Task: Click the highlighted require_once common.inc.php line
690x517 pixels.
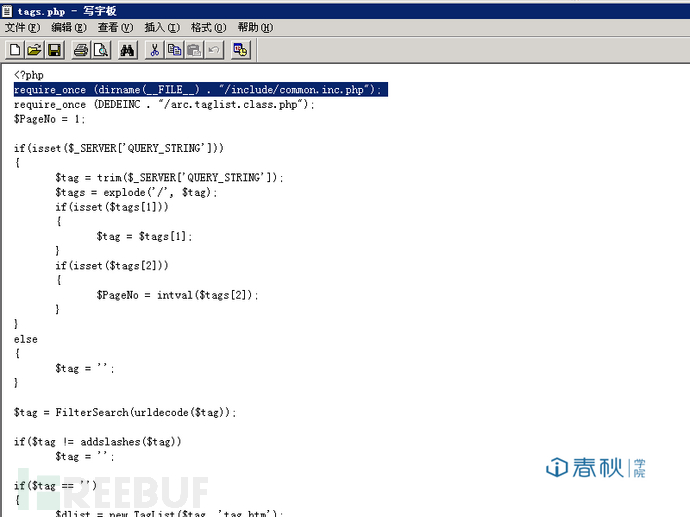Action: click(201, 89)
